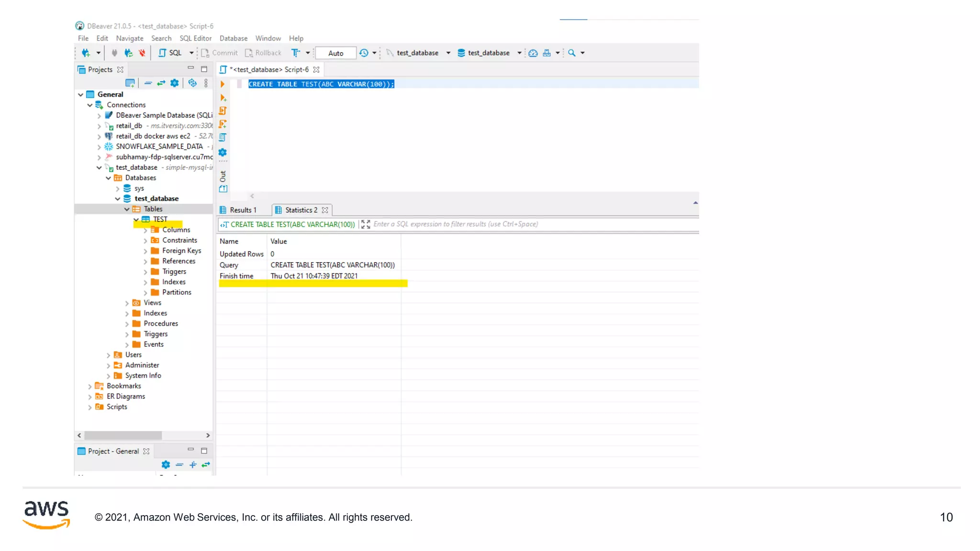Click the Link with editor arrows icon in Projects
The image size is (980, 551).
pyautogui.click(x=161, y=83)
